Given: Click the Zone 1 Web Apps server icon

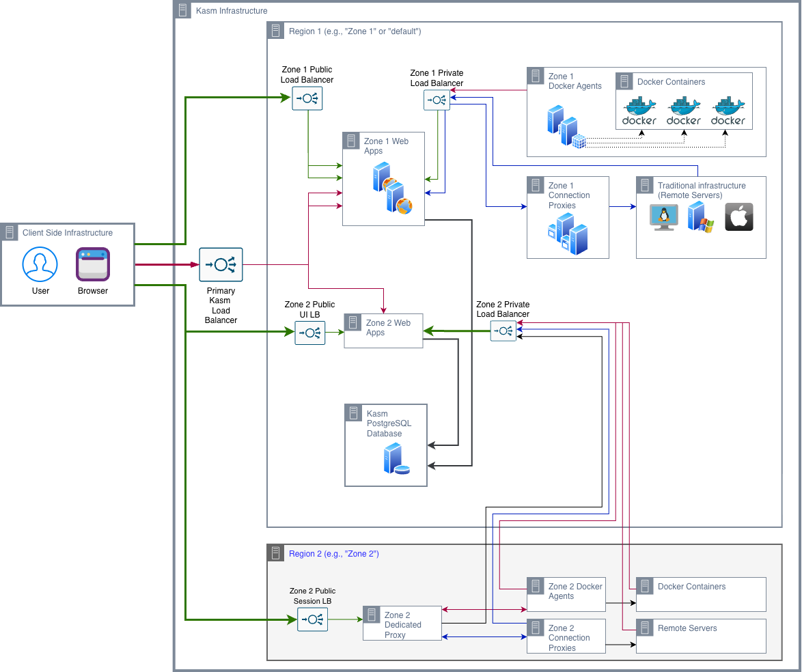Looking at the screenshot, I should 392,188.
